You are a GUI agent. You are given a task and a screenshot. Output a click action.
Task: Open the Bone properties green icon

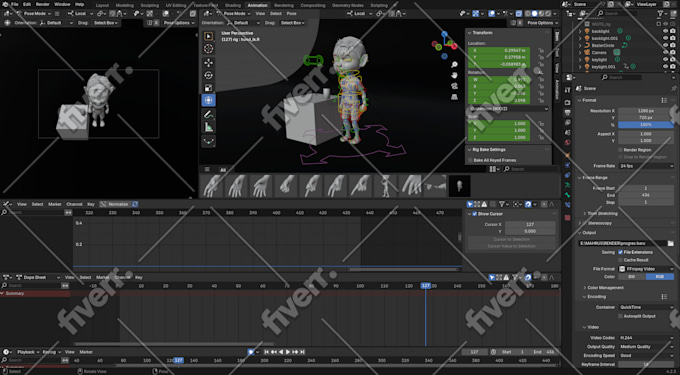567,195
